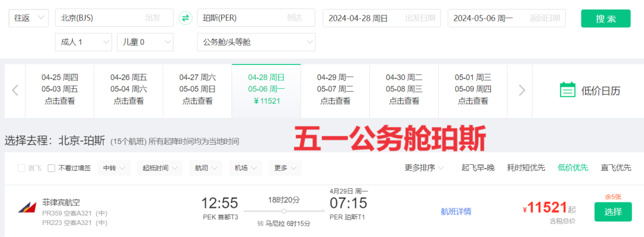Image resolution: width=644 pixels, height=237 pixels.
Task: Click PEK 首都T3 departure airport text
Action: 221,217
